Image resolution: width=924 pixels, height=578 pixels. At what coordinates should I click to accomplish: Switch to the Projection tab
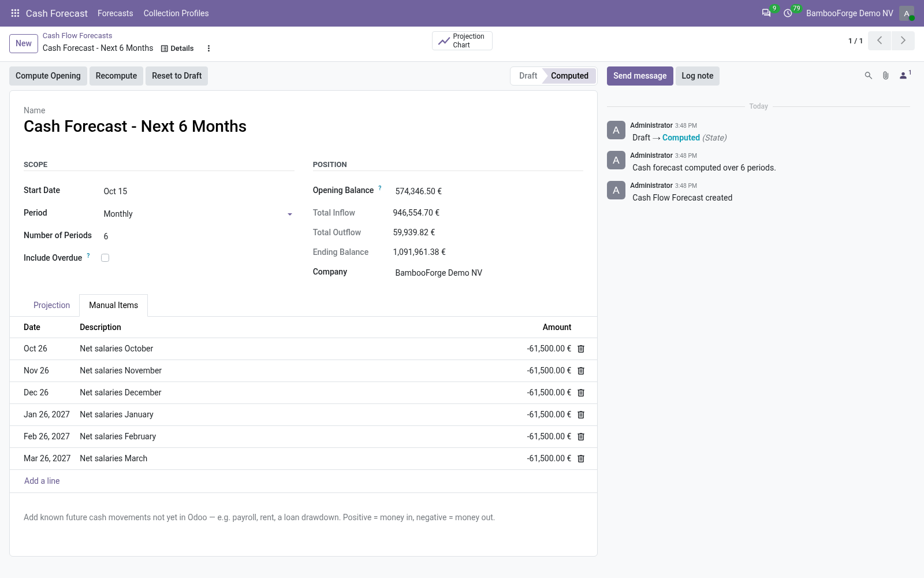point(51,305)
